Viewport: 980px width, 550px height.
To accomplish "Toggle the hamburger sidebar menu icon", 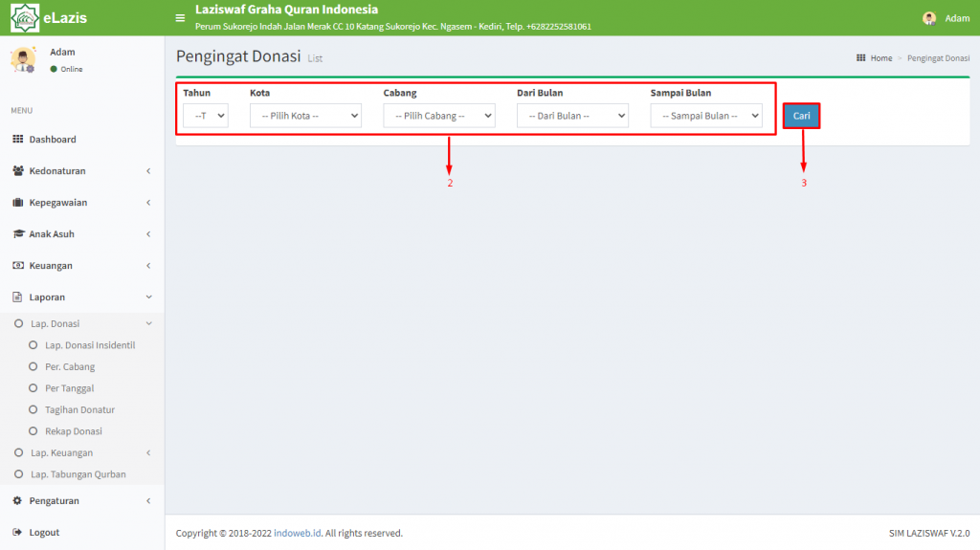I will point(180,18).
